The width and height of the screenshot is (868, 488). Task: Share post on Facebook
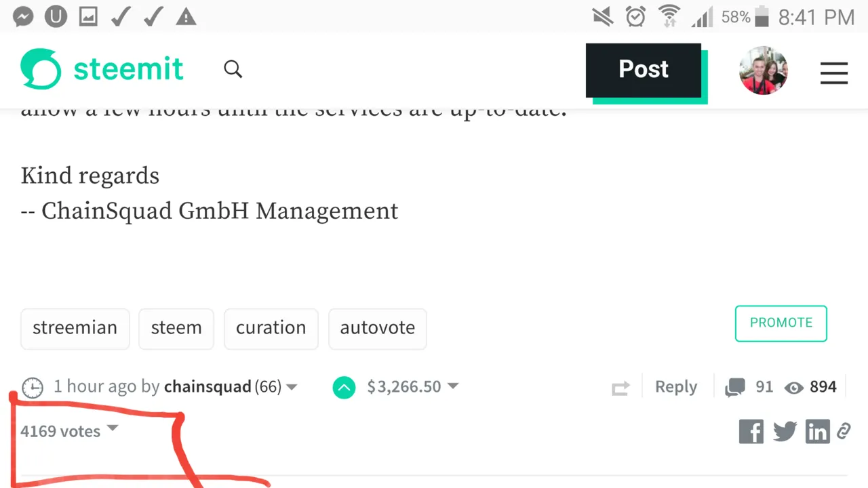[751, 432]
